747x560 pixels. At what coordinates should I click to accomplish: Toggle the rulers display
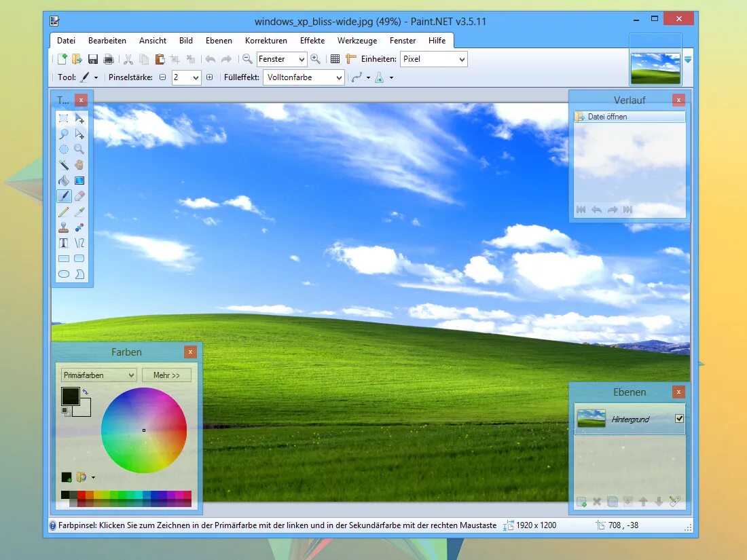point(350,59)
